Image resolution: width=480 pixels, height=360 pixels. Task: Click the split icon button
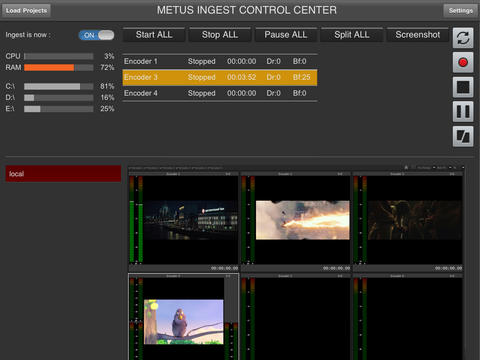point(463,136)
